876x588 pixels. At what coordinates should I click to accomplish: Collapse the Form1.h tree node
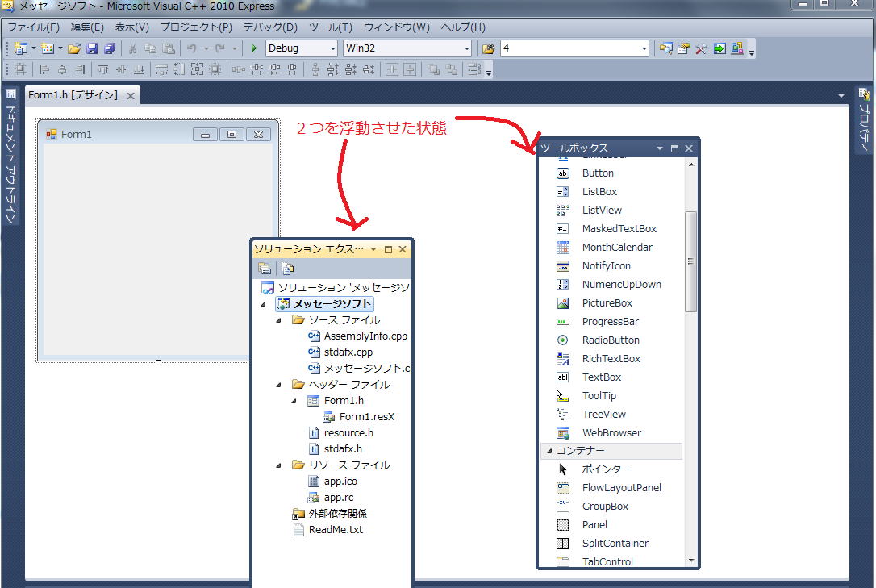coord(294,401)
